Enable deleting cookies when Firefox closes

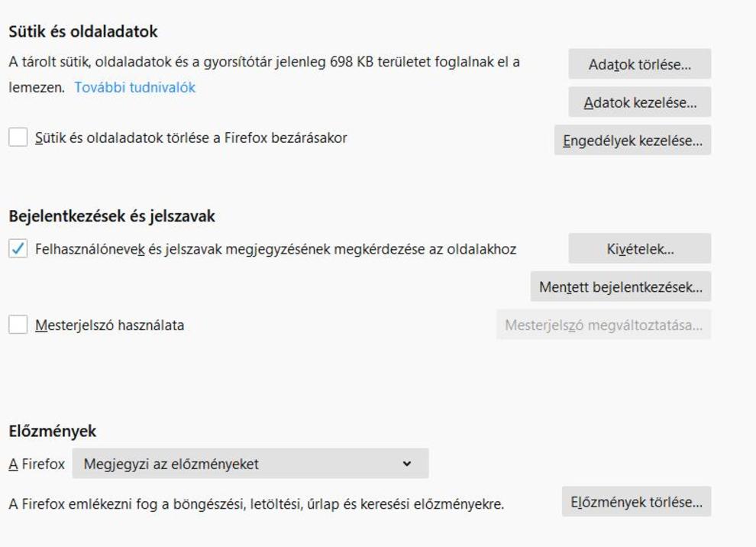click(x=18, y=138)
